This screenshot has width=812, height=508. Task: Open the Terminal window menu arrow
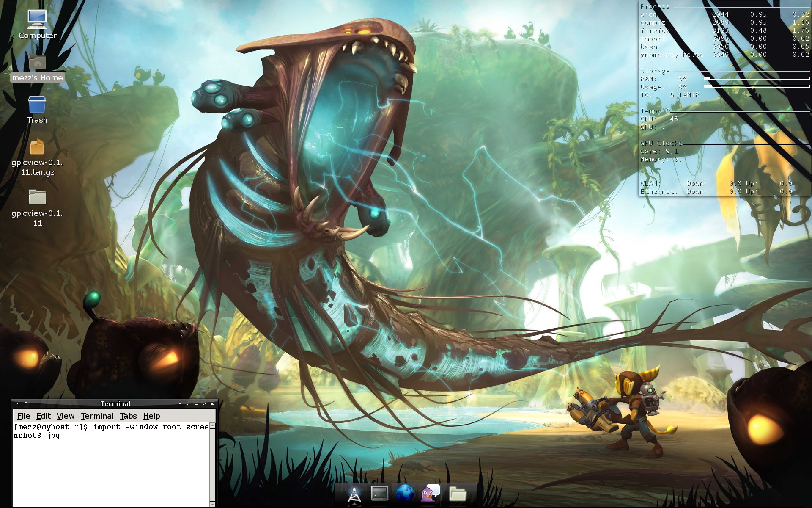(17, 403)
